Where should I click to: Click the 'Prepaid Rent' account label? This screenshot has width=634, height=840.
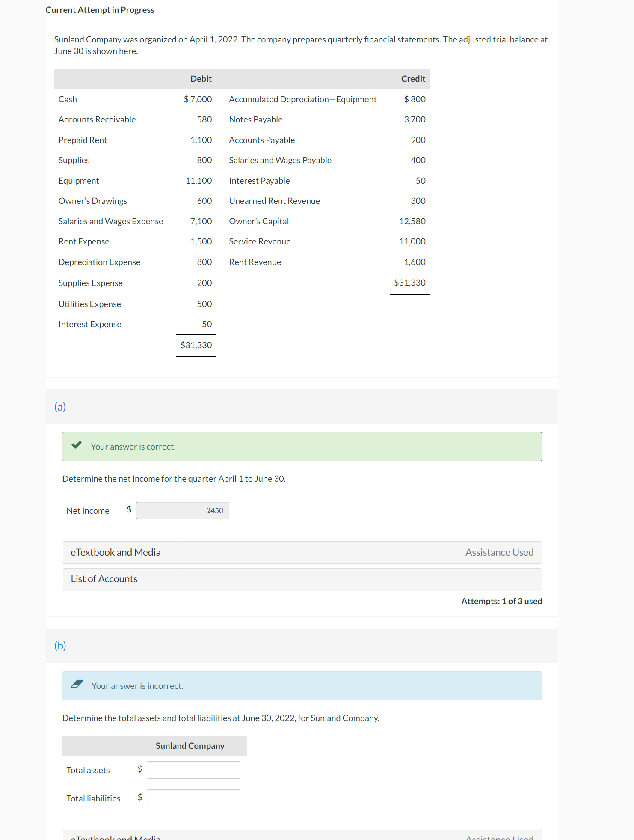(x=83, y=140)
